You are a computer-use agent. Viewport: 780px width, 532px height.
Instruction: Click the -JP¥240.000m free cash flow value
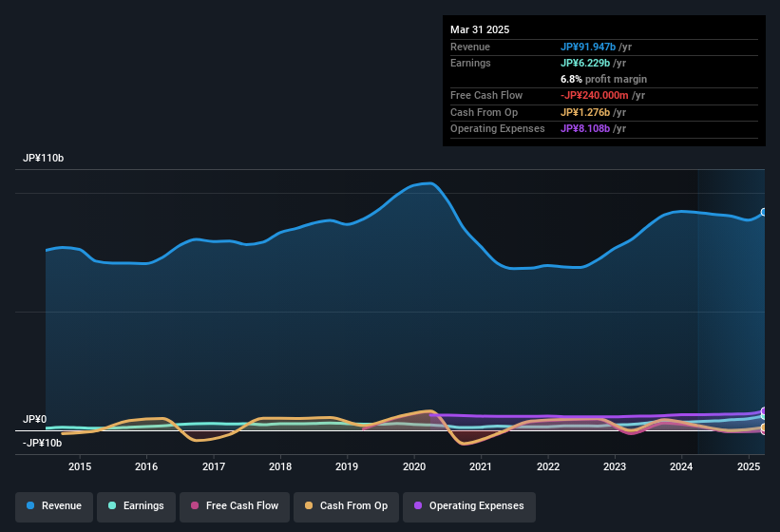tap(595, 95)
